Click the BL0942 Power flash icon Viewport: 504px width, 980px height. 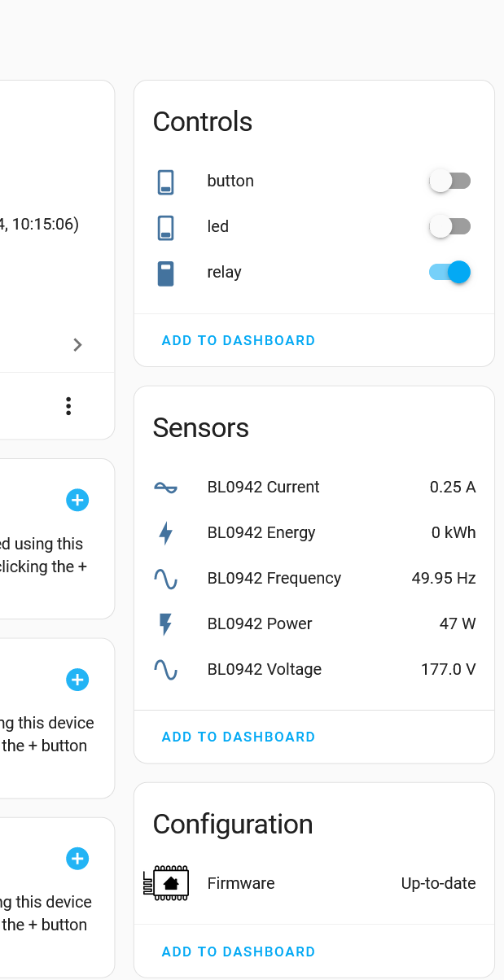click(165, 624)
